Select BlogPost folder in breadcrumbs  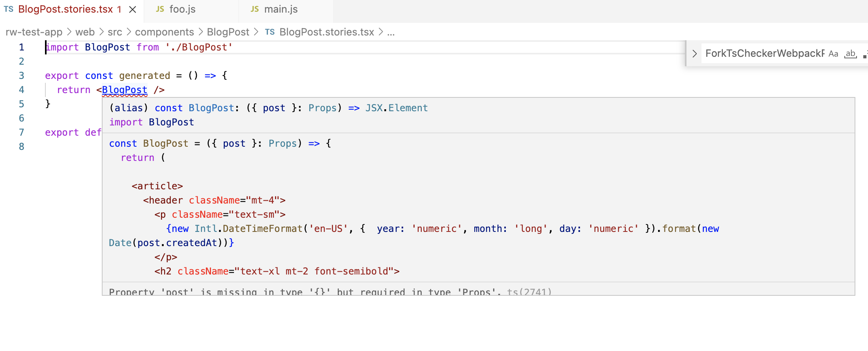(x=228, y=32)
